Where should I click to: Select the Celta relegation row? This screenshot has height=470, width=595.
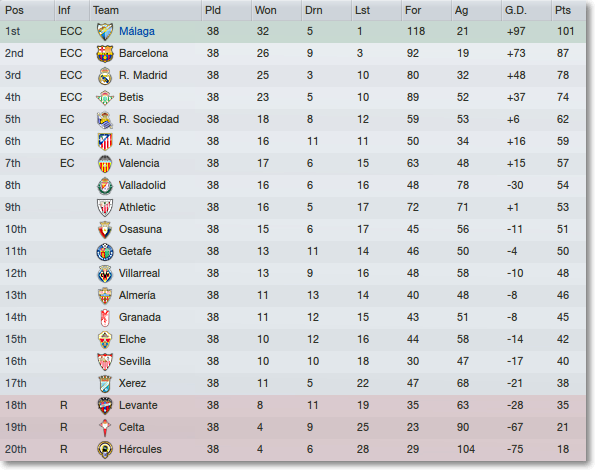click(x=293, y=428)
